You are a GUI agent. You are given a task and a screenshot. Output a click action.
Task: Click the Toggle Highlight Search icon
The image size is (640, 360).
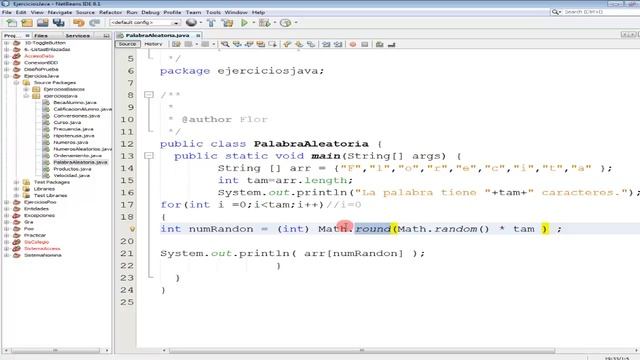(x=261, y=44)
